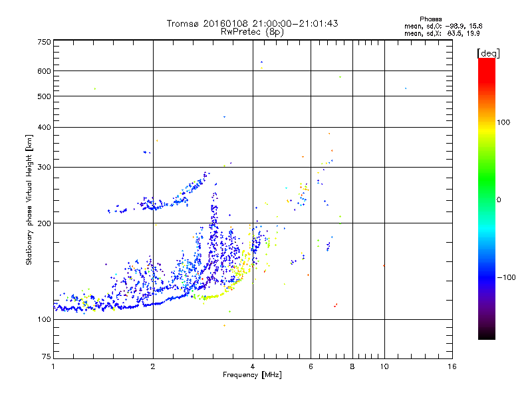Click the isolated red data point at 10 MHz
This screenshot has height=399, width=532.
point(384,265)
